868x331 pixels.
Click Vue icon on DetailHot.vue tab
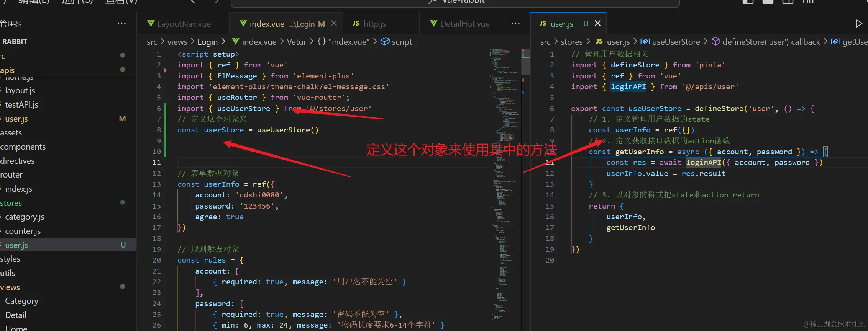433,23
